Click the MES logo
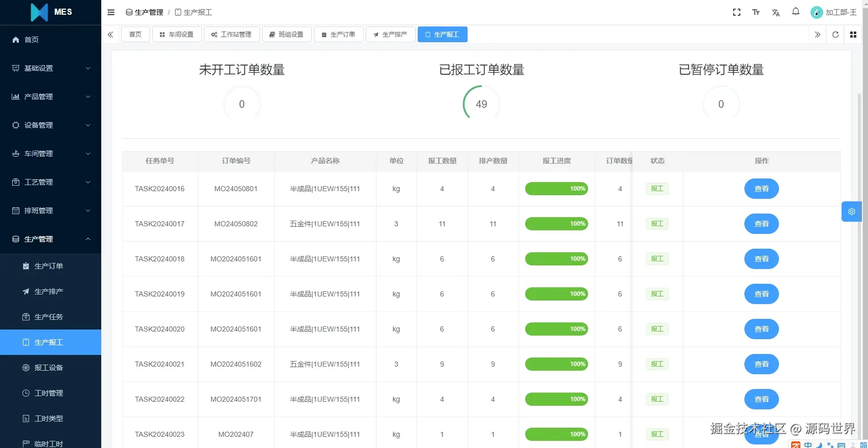 tap(51, 12)
